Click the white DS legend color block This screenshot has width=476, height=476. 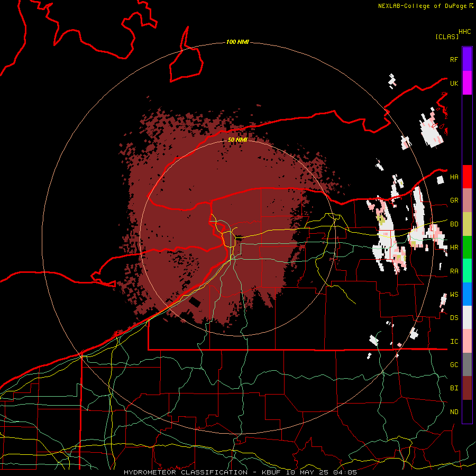467,317
